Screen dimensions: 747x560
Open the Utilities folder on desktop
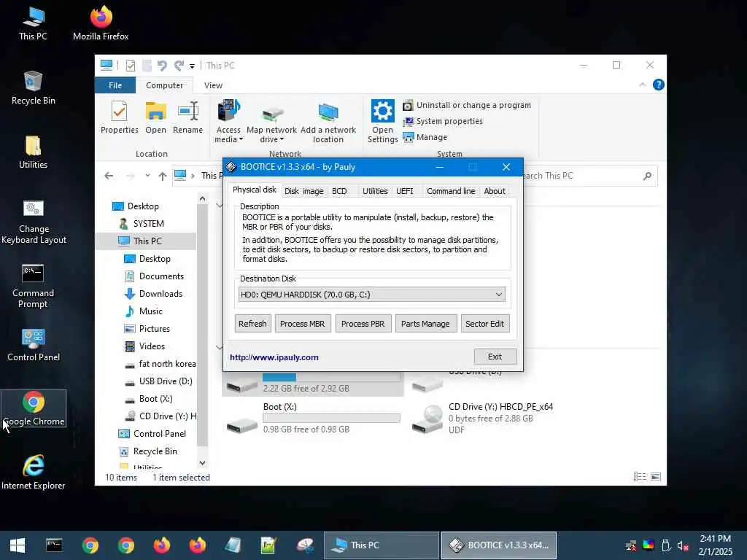tap(33, 152)
